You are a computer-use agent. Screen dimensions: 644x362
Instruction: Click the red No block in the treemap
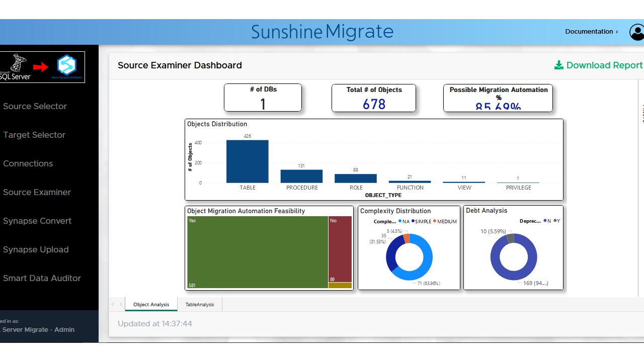tap(340, 249)
